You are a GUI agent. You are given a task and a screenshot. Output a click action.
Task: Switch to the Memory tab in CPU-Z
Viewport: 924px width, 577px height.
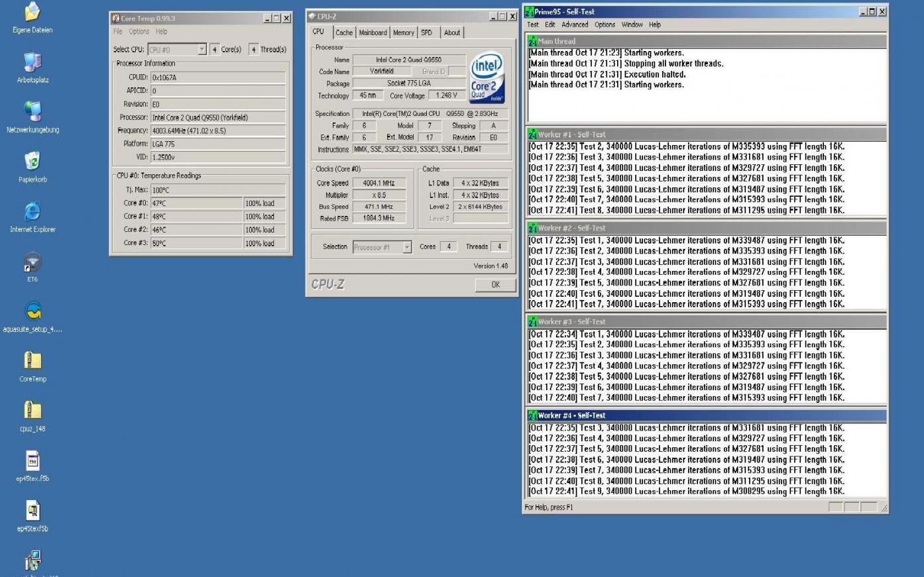(x=403, y=32)
